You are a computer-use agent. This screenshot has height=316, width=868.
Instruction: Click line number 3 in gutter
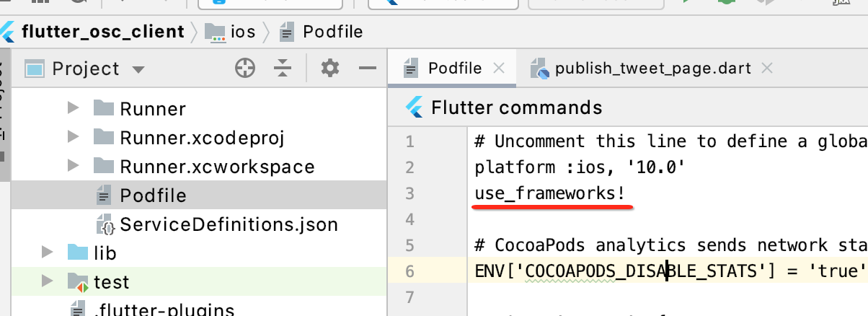point(410,193)
